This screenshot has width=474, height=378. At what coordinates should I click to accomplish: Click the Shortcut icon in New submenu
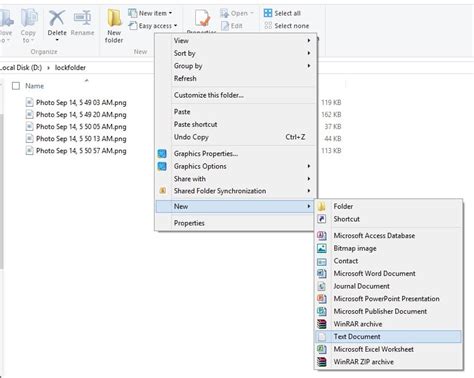point(322,219)
